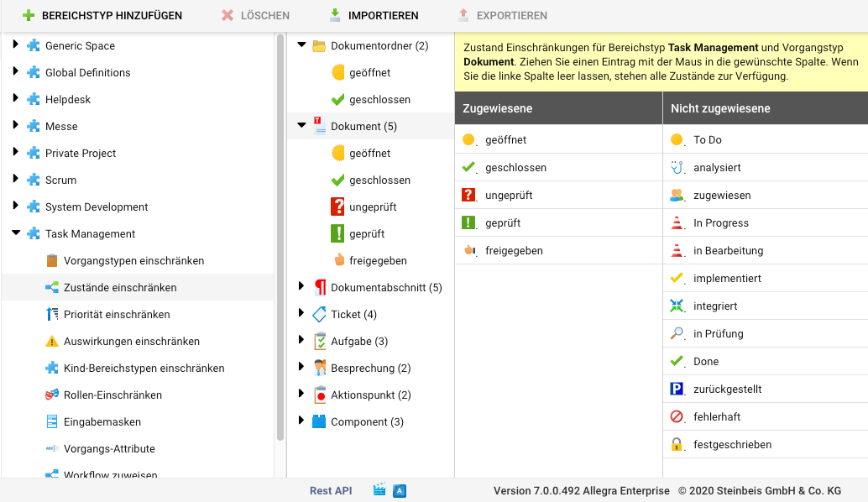Viewport: 868px width, 502px height.
Task: Click the Zugewiesene column header
Action: [498, 108]
